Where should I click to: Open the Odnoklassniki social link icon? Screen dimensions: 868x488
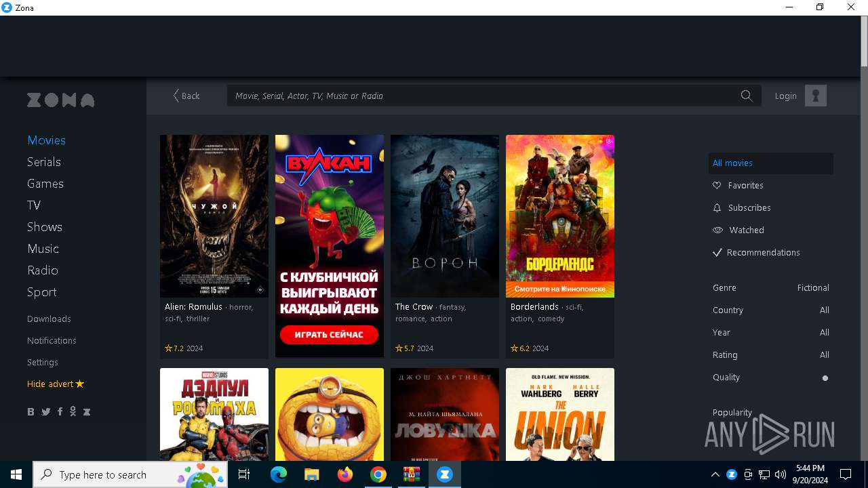(73, 411)
